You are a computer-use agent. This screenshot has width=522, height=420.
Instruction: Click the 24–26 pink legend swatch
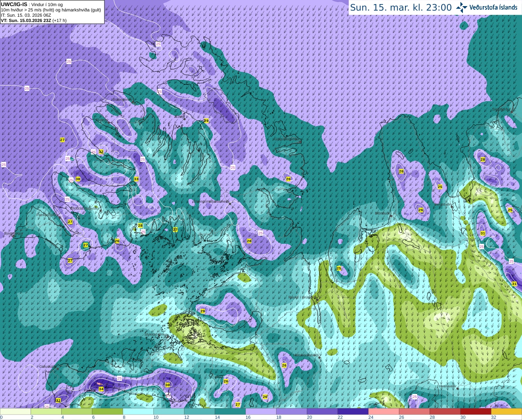click(384, 411)
